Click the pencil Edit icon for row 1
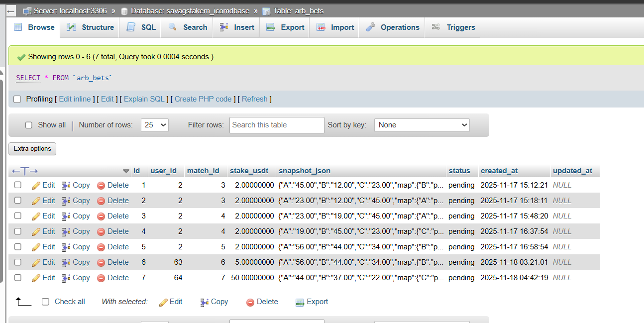The image size is (644, 323). point(36,185)
